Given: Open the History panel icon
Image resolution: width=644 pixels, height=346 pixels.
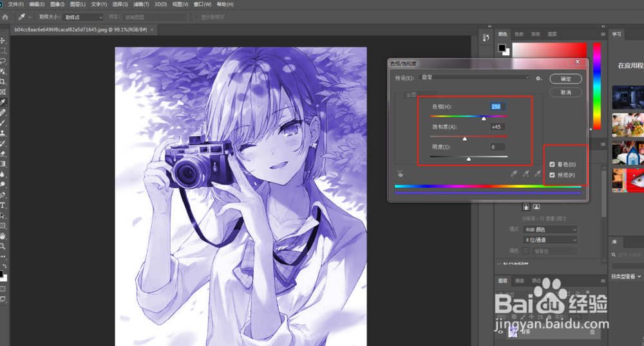Looking at the screenshot, I should [x=486, y=38].
